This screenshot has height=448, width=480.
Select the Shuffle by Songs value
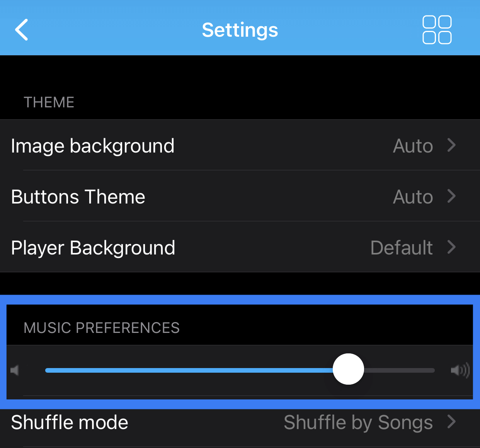[x=358, y=423]
